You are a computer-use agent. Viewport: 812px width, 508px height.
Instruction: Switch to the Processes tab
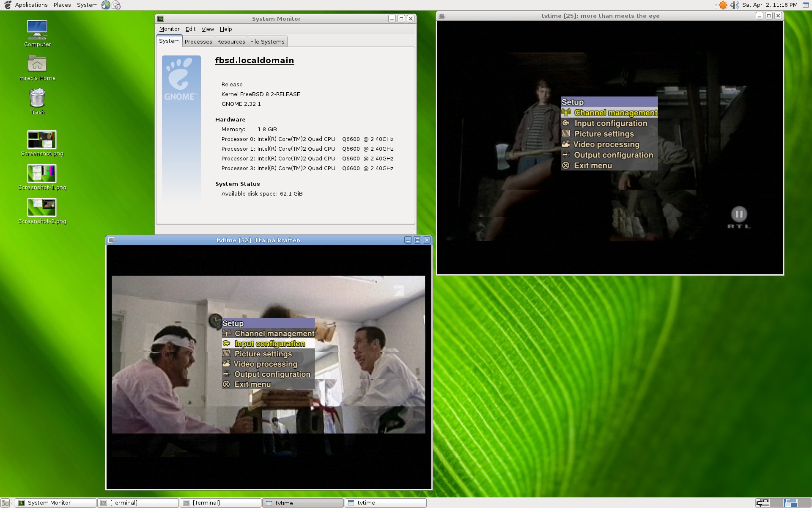[198, 41]
